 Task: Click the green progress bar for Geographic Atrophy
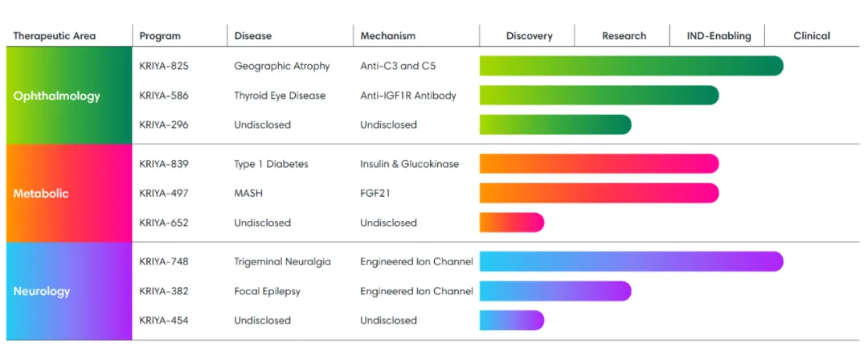coord(631,66)
